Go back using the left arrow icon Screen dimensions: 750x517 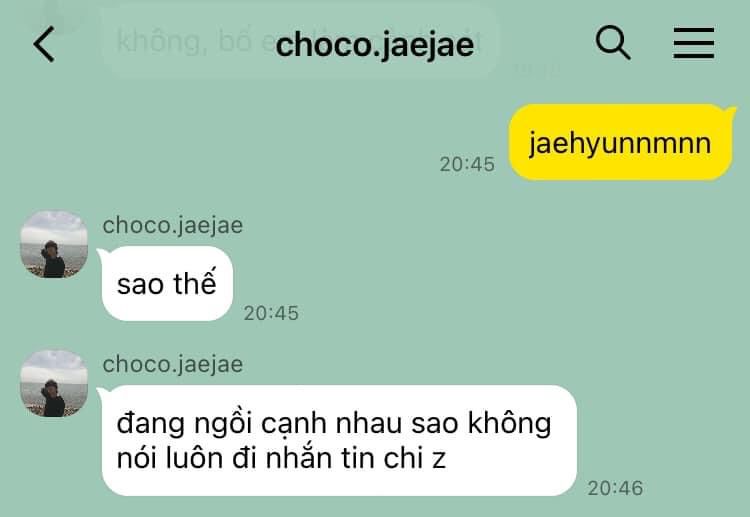coord(44,44)
